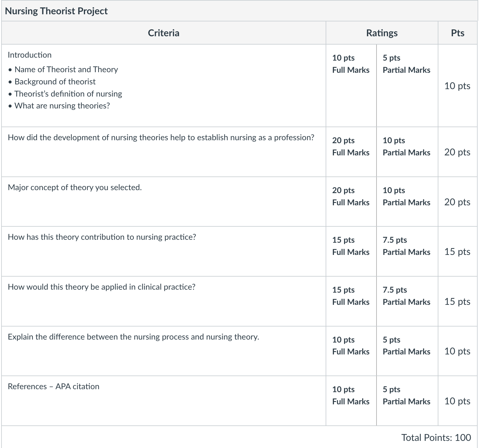Click the References – APA citation criterion

(54, 386)
